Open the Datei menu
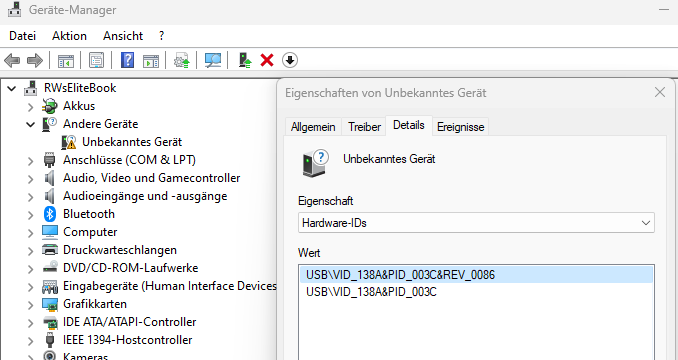This screenshot has height=360, width=678. coord(22,36)
